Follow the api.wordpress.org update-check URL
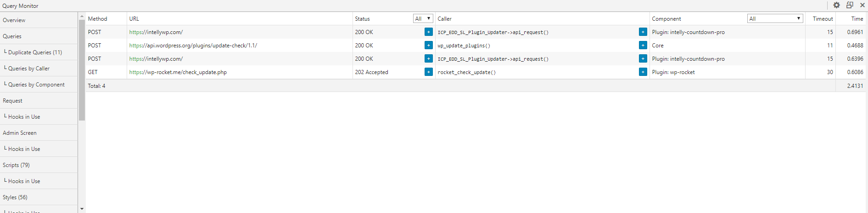 point(193,46)
